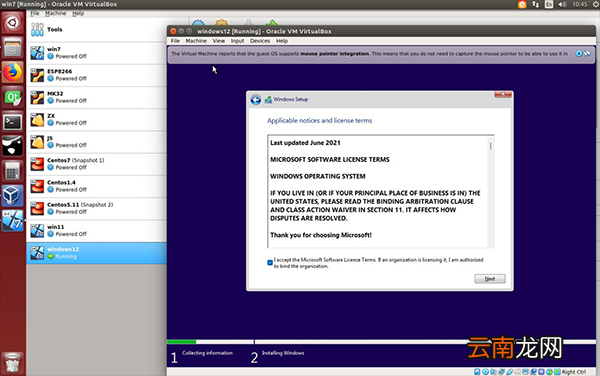
Task: Click the display status indicator
Action: pos(525,372)
